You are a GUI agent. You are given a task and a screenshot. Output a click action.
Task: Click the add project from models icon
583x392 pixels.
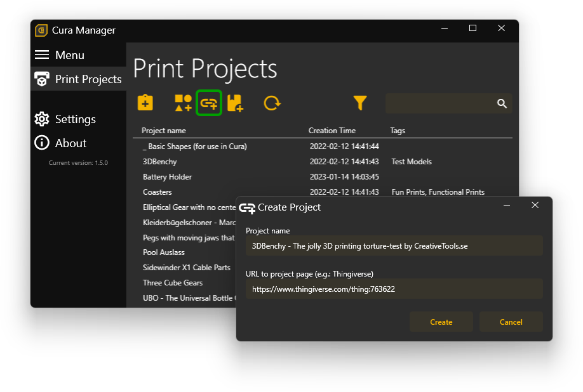[183, 103]
